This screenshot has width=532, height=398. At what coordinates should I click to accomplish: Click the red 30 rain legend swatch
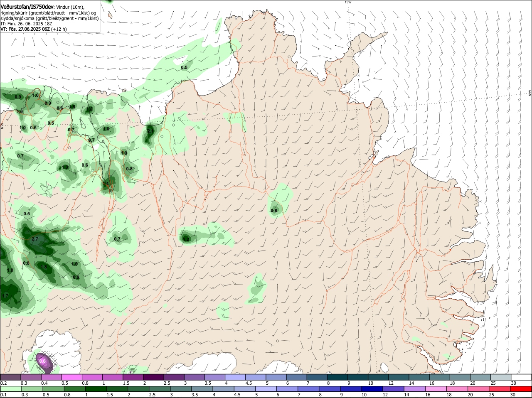(521, 388)
